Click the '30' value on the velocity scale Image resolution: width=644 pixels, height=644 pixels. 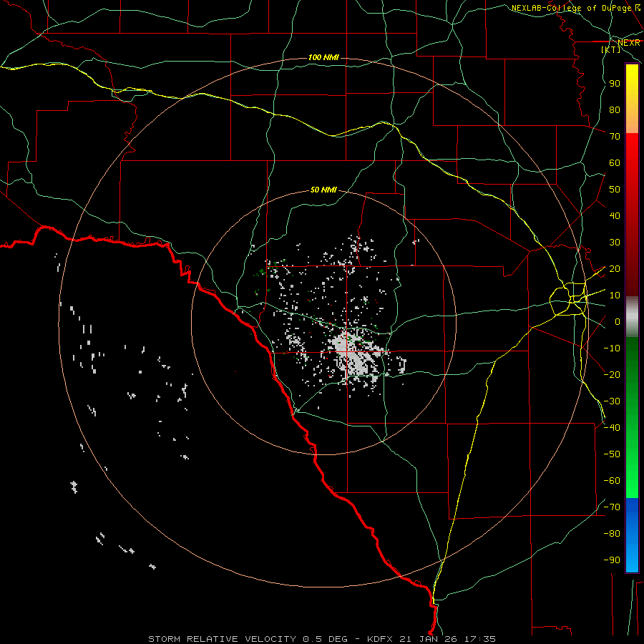click(615, 243)
